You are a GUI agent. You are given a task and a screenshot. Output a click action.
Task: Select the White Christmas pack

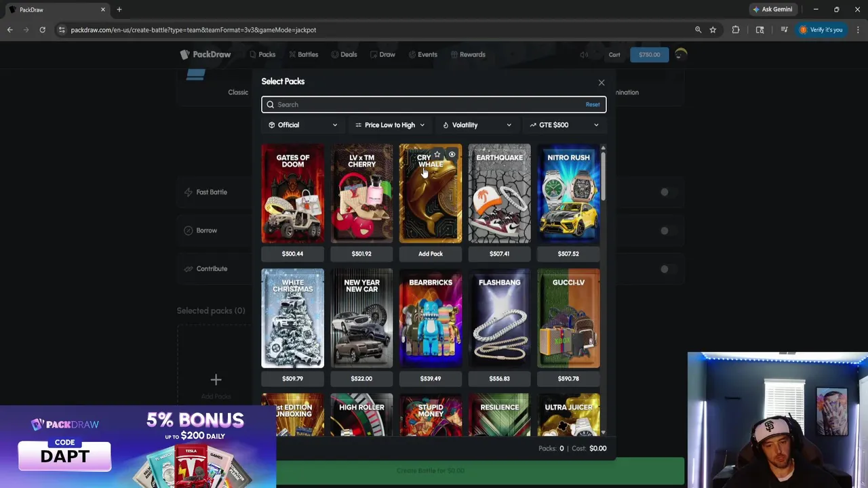coord(293,319)
